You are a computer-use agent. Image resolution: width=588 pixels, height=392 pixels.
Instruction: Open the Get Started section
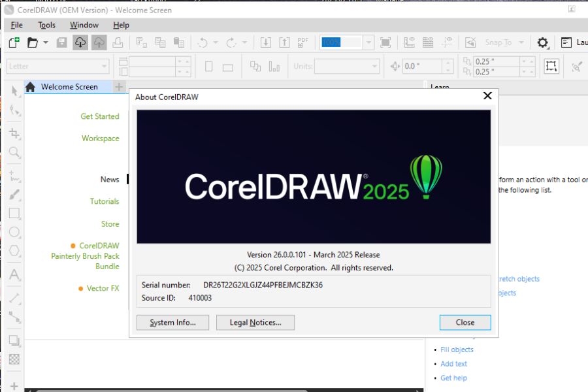click(x=100, y=116)
